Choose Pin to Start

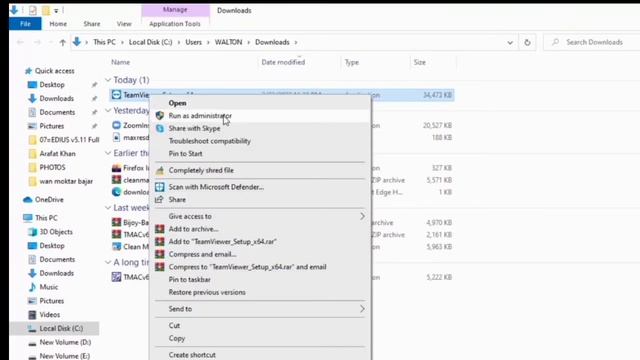coord(185,154)
